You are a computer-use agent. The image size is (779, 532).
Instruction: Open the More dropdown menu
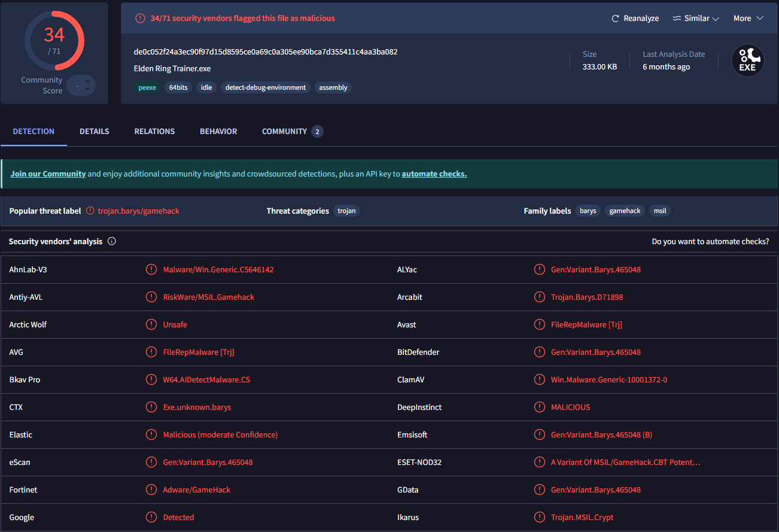coord(748,19)
